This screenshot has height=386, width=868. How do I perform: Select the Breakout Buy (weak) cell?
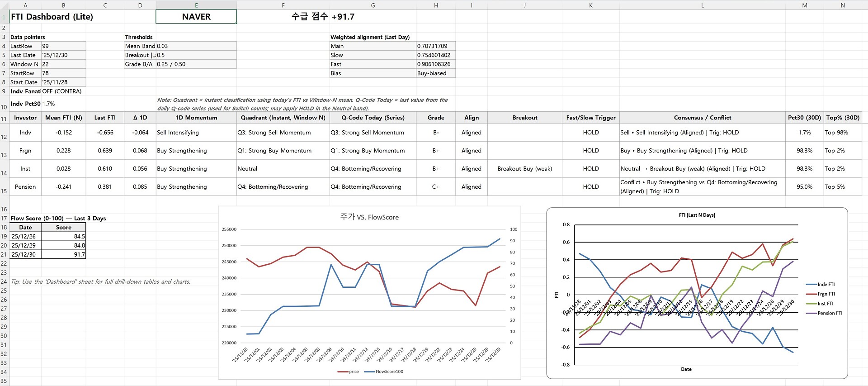(524, 169)
